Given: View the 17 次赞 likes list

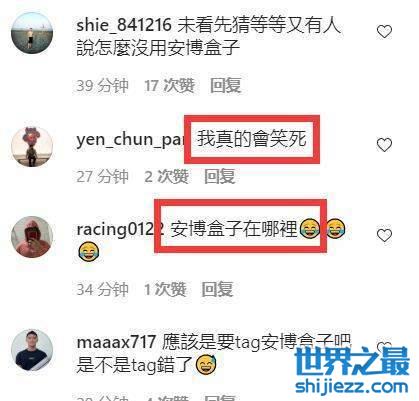Looking at the screenshot, I should pyautogui.click(x=169, y=85).
